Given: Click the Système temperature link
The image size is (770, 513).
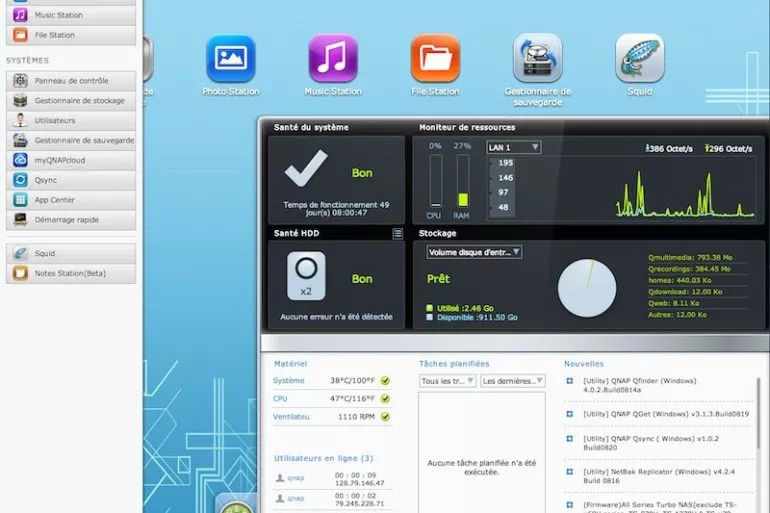Looking at the screenshot, I should click(x=289, y=380).
